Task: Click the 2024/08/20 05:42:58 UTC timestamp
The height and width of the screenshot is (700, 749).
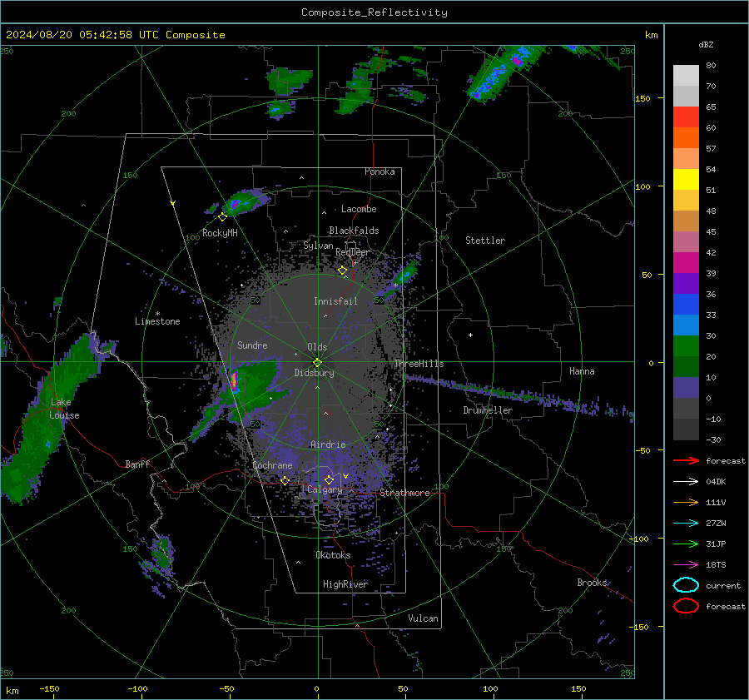Action: pyautogui.click(x=116, y=35)
